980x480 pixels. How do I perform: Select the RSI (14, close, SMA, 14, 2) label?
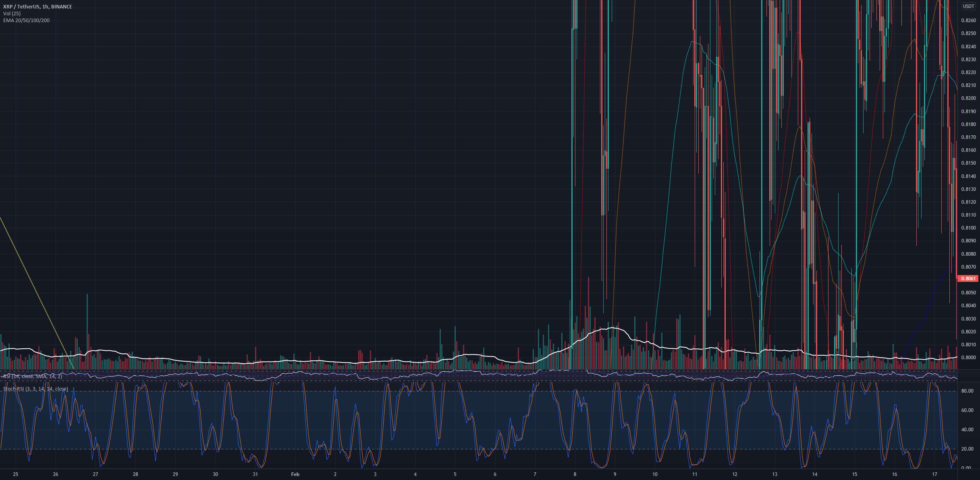(33, 376)
